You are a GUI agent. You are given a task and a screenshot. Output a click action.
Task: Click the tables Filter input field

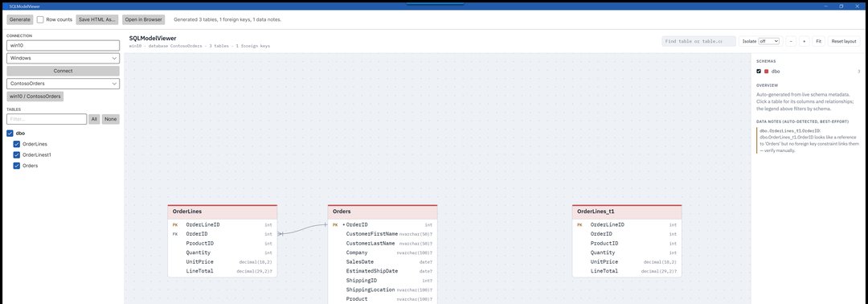pos(47,119)
